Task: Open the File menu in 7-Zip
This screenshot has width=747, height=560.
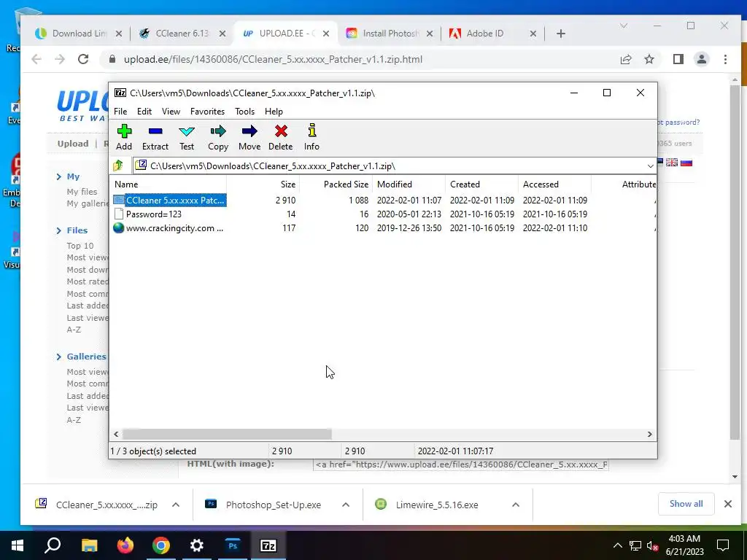Action: (120, 112)
